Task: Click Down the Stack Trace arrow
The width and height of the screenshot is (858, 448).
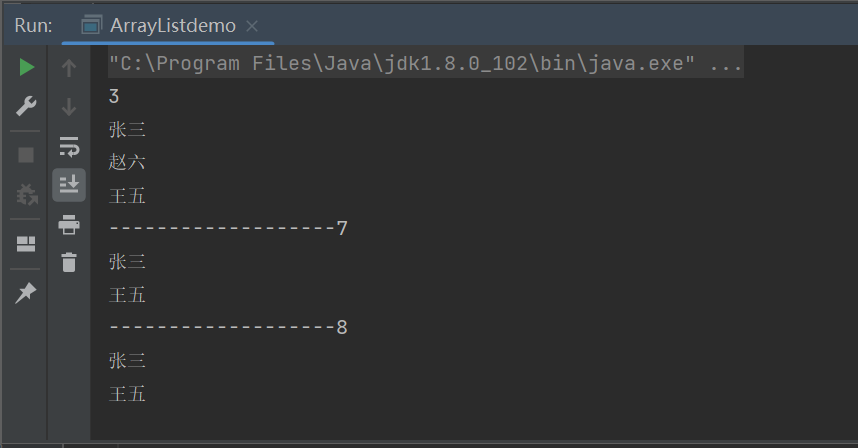Action: pos(69,107)
